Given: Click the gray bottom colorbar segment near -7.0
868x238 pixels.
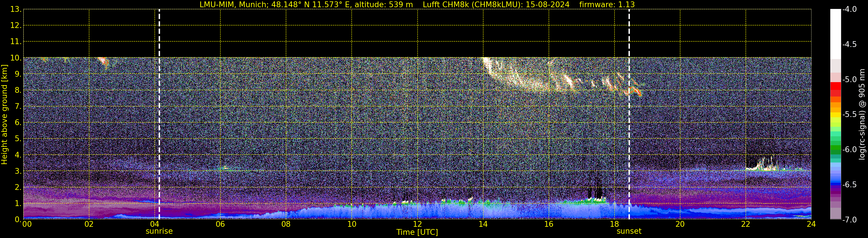Looking at the screenshot, I should coord(836,214).
